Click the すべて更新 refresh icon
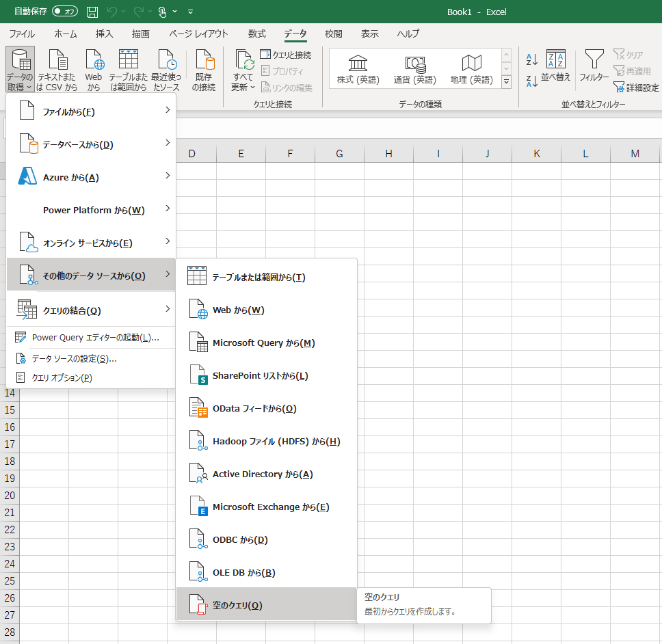Screen dimensions: 662x644 click(244, 59)
